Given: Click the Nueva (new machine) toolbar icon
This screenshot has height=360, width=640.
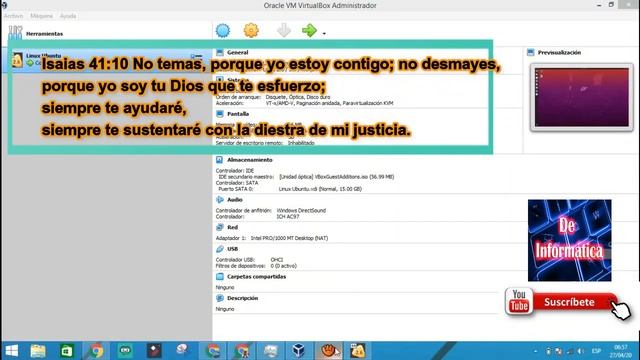Looking at the screenshot, I should pos(223,31).
